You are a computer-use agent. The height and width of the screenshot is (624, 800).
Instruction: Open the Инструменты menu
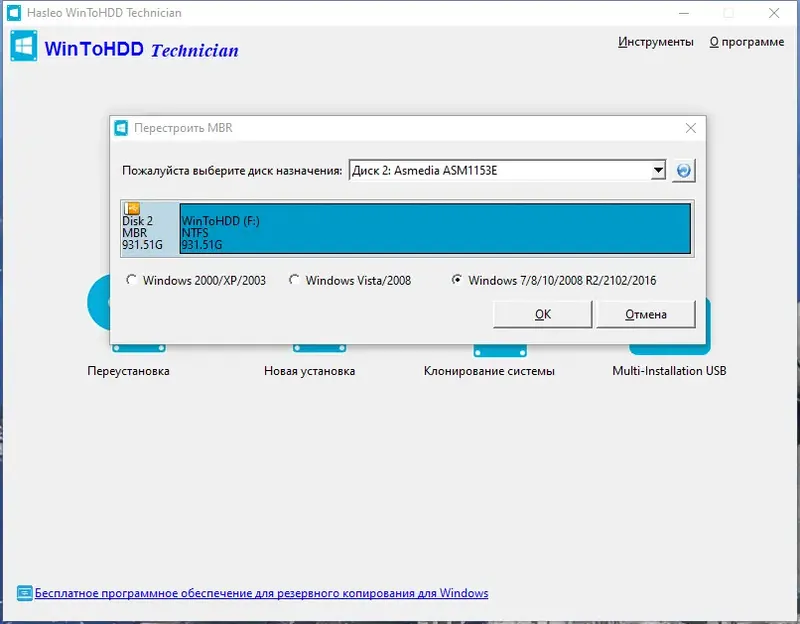coord(656,42)
